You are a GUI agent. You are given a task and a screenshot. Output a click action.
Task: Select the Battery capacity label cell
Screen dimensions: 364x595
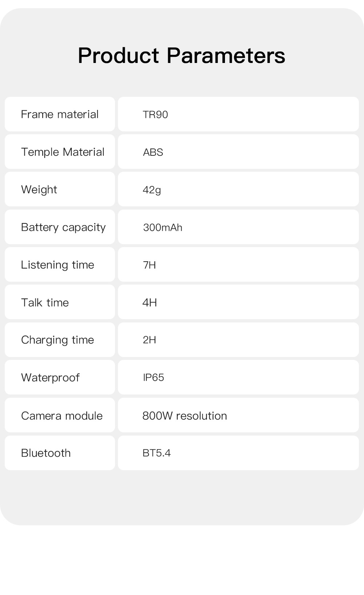coord(60,227)
